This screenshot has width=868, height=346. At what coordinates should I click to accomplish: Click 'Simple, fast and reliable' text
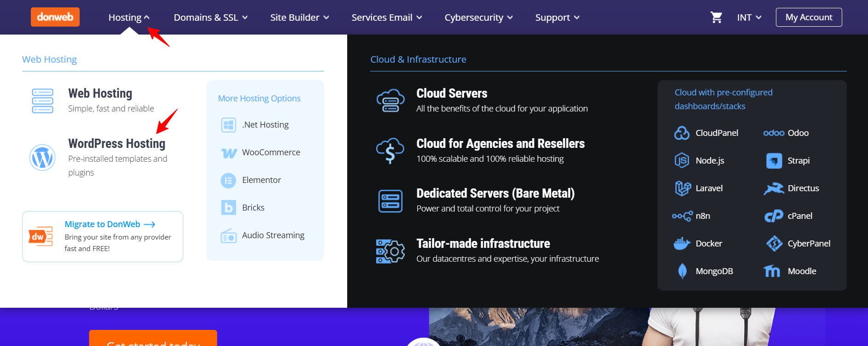(x=111, y=109)
